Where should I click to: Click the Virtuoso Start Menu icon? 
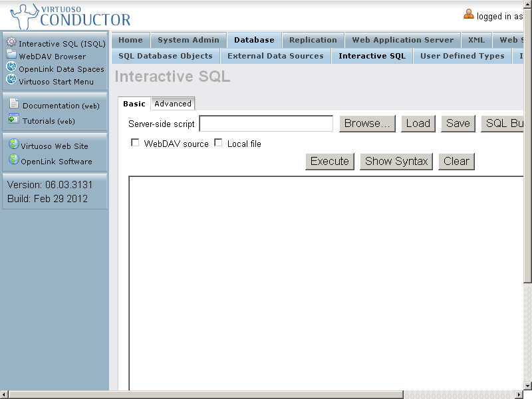pos(11,80)
